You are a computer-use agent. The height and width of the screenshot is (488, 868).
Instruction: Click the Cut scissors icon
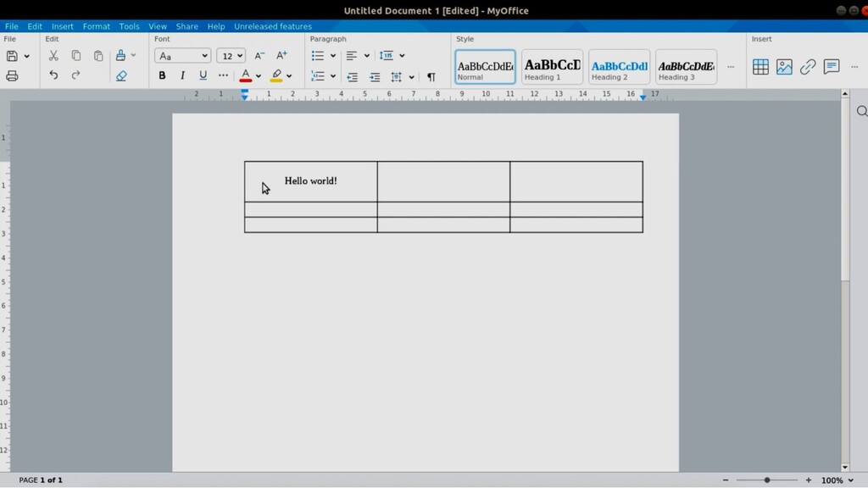point(53,55)
